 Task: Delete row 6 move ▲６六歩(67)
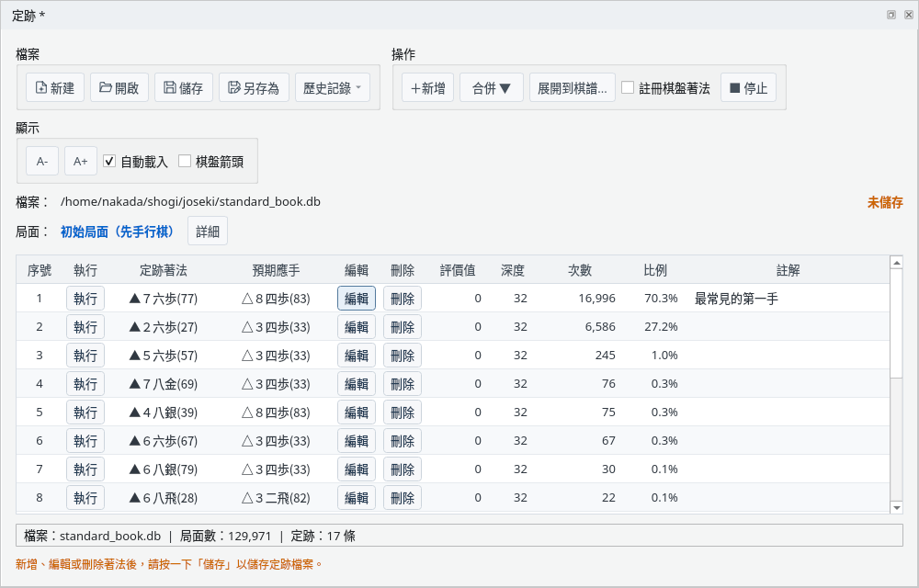pos(403,440)
